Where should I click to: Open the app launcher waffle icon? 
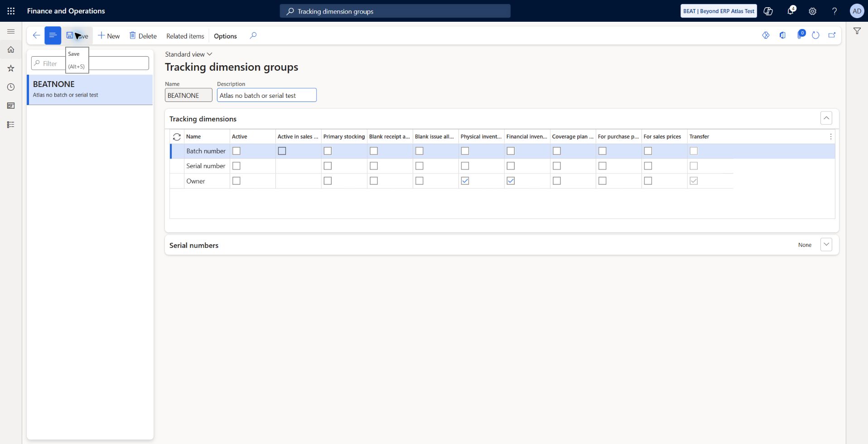coord(11,11)
